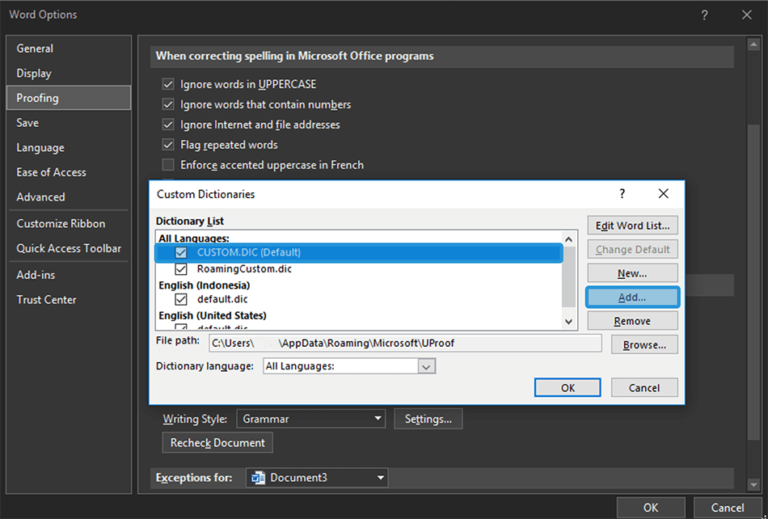The height and width of the screenshot is (519, 768).
Task: Uncheck CUSTOM.DIC (Default) dictionary checkbox
Action: pos(181,252)
